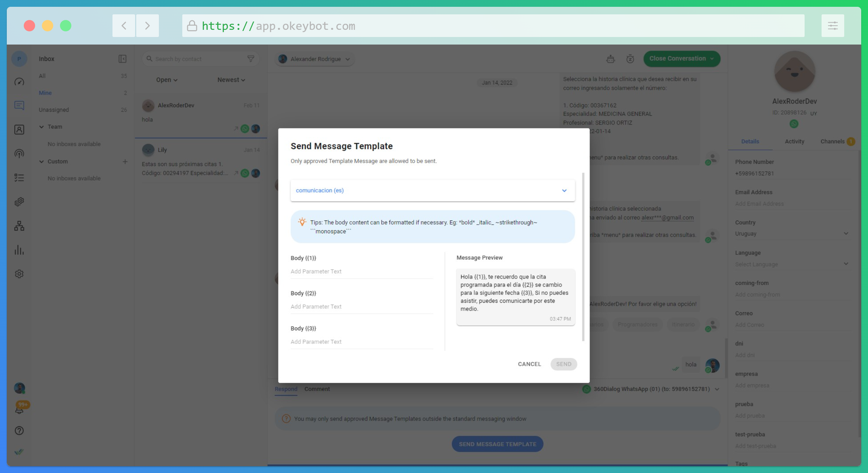868x473 pixels.
Task: Select the Mine inbox filter
Action: click(83, 93)
